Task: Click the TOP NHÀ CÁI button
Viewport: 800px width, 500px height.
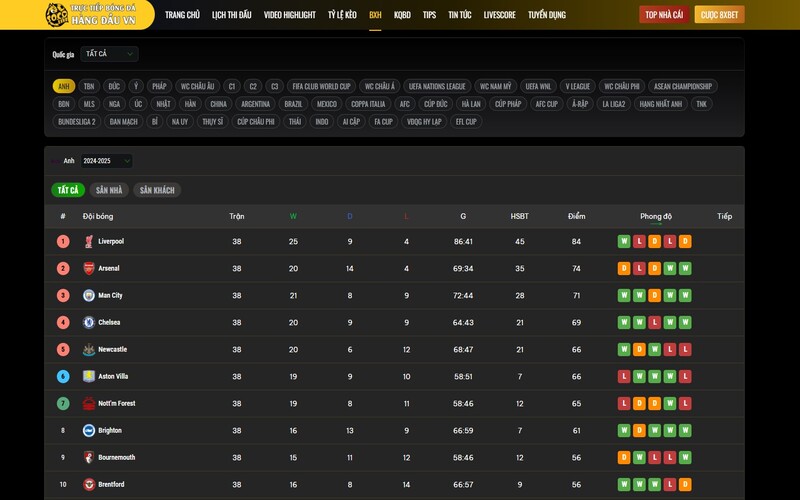Action: coord(664,15)
